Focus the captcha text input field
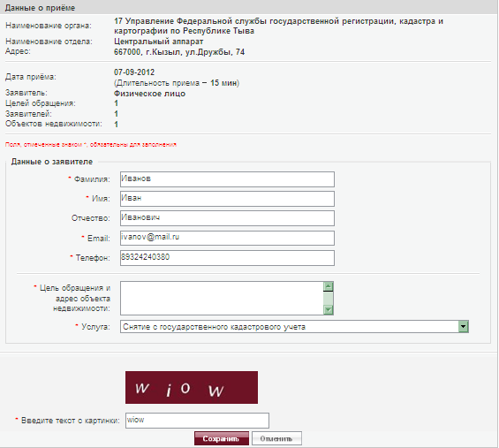Viewport: 499px width, 448px height. [197, 421]
